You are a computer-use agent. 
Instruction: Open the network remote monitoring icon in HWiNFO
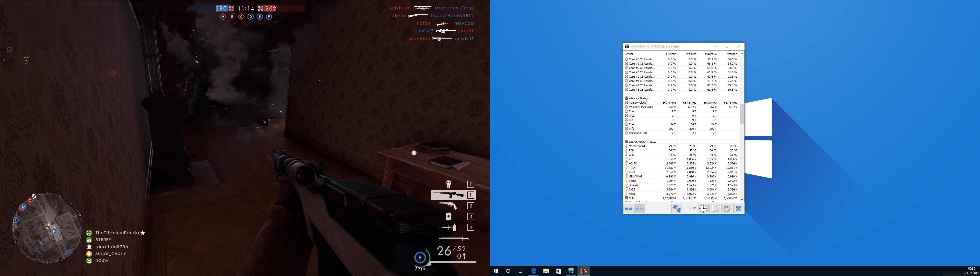coord(676,208)
